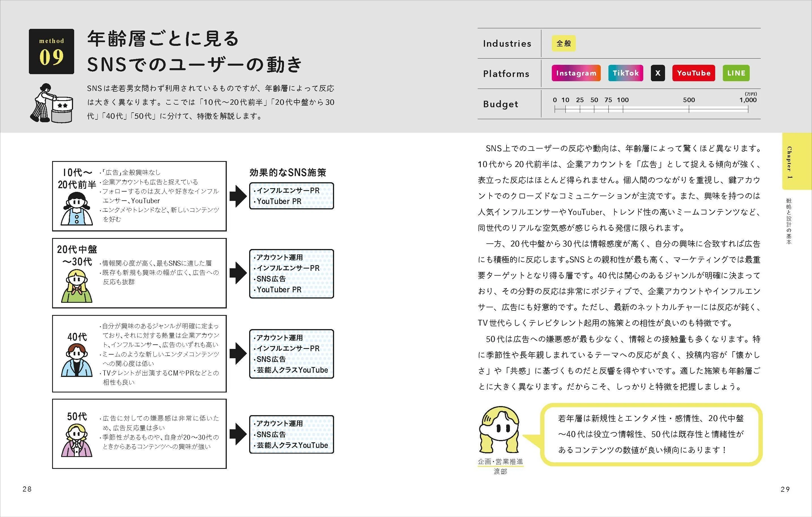812x517 pixels.
Task: Select the Instagram platform badge
Action: pos(576,73)
